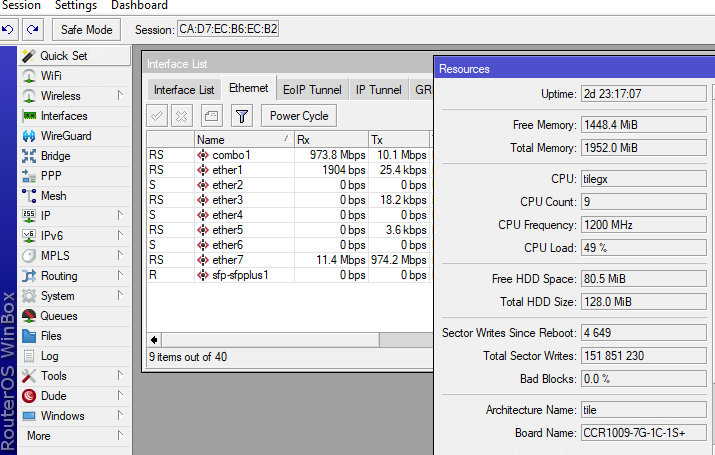The height and width of the screenshot is (455, 715).
Task: Click the ether1 Rx 1904 bps cell
Action: (x=332, y=170)
